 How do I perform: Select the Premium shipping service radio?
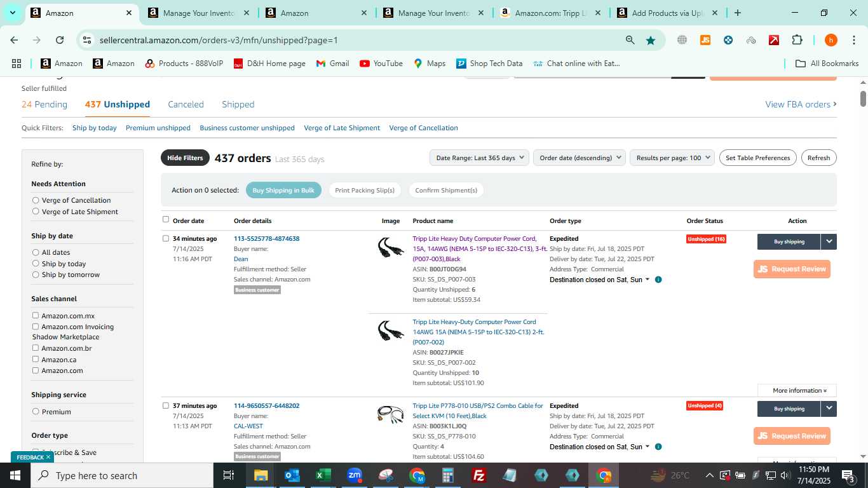(x=36, y=412)
